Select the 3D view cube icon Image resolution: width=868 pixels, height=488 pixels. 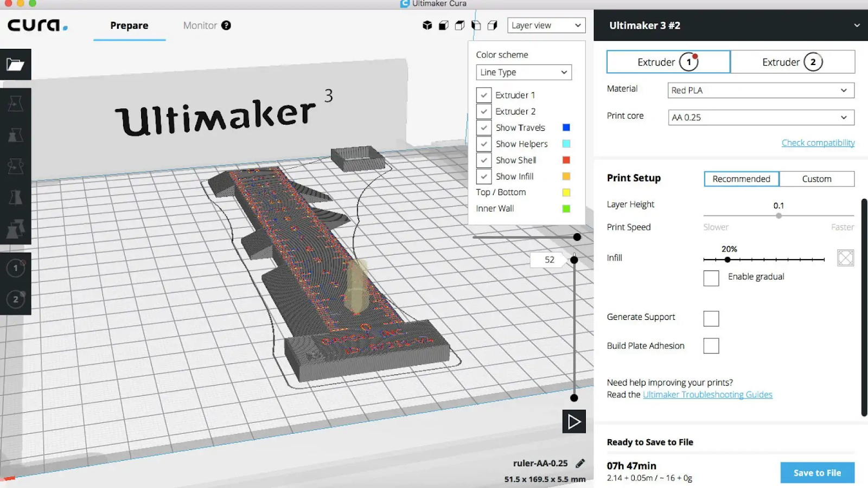tap(427, 25)
